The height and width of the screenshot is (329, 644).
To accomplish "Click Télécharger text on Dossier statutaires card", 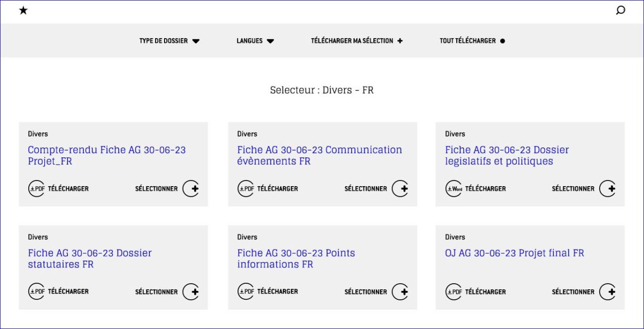I will (x=68, y=292).
